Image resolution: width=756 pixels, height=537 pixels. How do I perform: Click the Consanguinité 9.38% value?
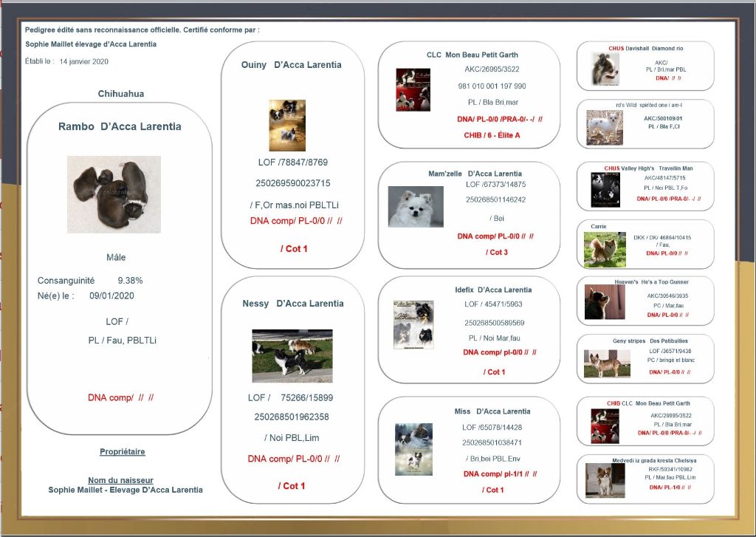130,281
